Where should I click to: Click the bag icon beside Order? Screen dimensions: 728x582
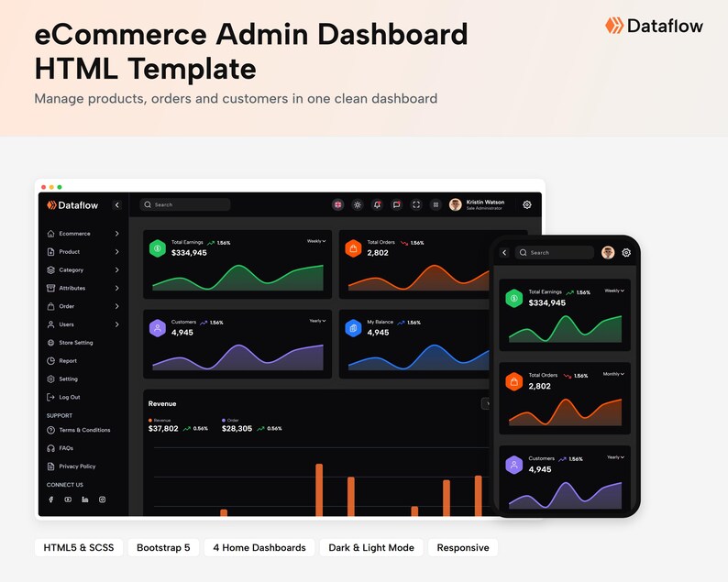click(51, 306)
